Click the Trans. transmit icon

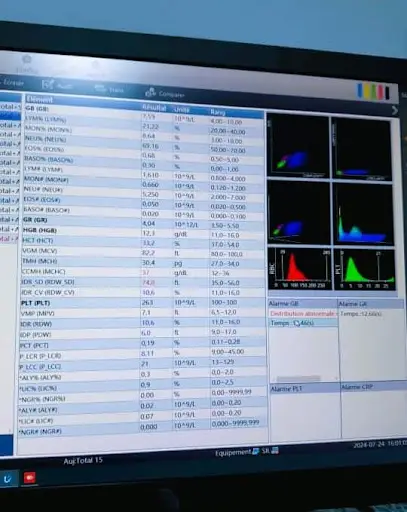point(100,88)
